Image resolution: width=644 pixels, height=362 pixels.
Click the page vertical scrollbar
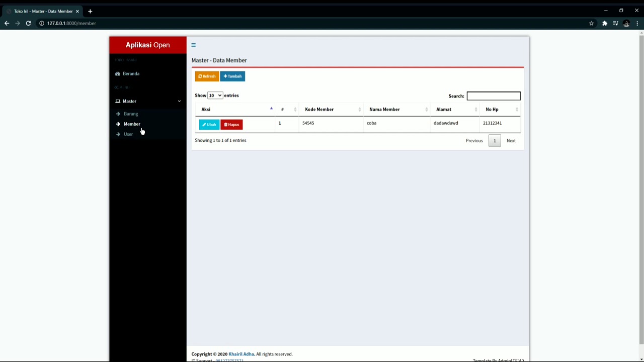(x=641, y=189)
